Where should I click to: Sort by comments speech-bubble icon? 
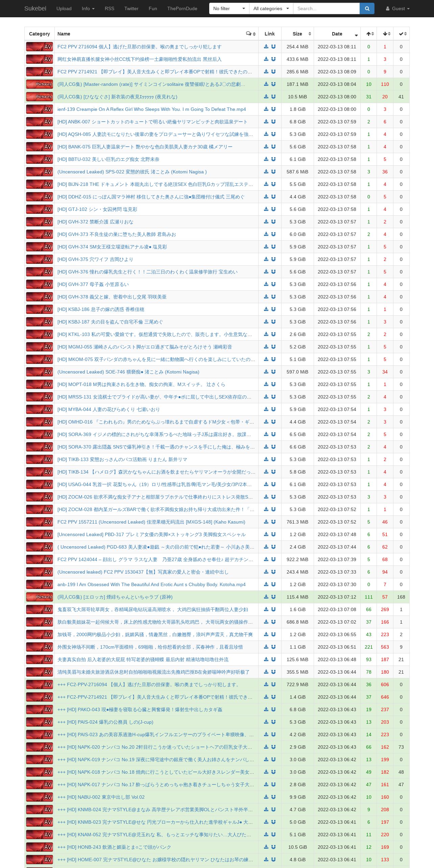click(251, 34)
